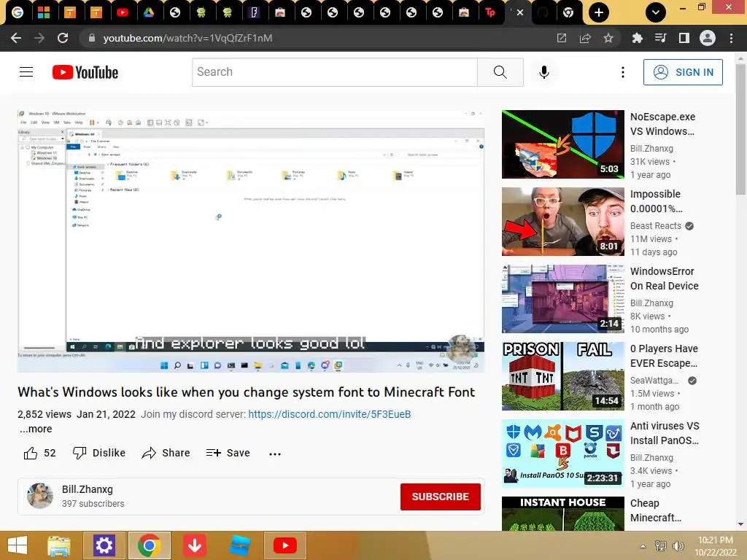This screenshot has width=747, height=560.
Task: Reload the current YouTube page
Action: click(x=63, y=38)
